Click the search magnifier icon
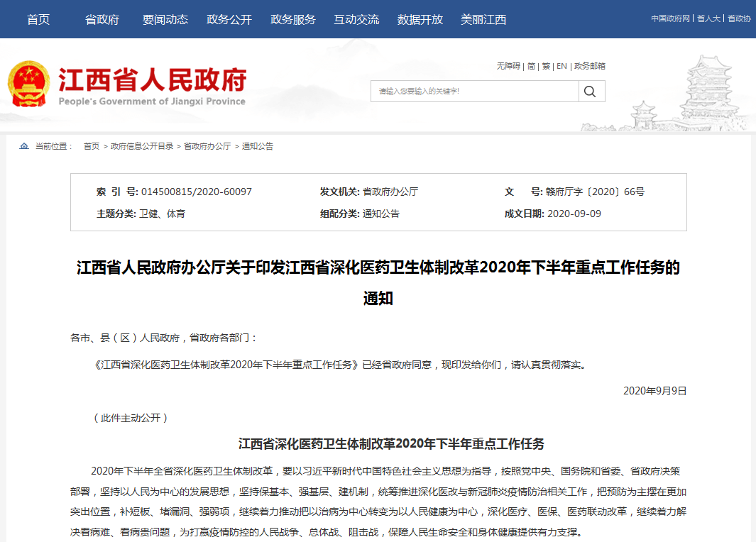The height and width of the screenshot is (542, 756). 590,91
